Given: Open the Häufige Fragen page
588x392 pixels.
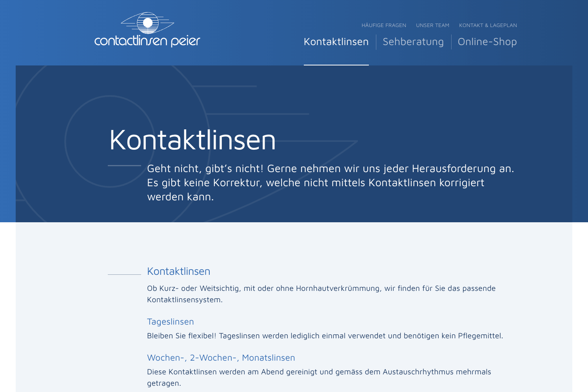Looking at the screenshot, I should point(383,25).
